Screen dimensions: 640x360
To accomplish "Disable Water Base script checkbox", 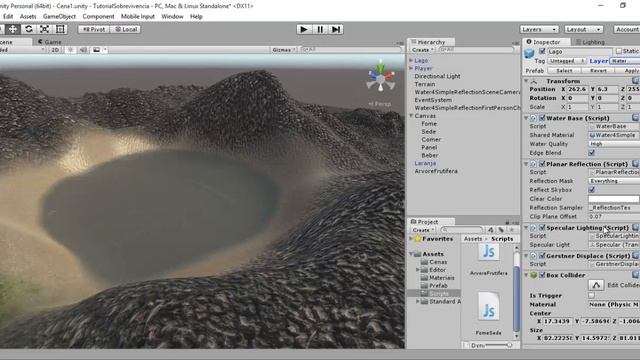I will (542, 118).
